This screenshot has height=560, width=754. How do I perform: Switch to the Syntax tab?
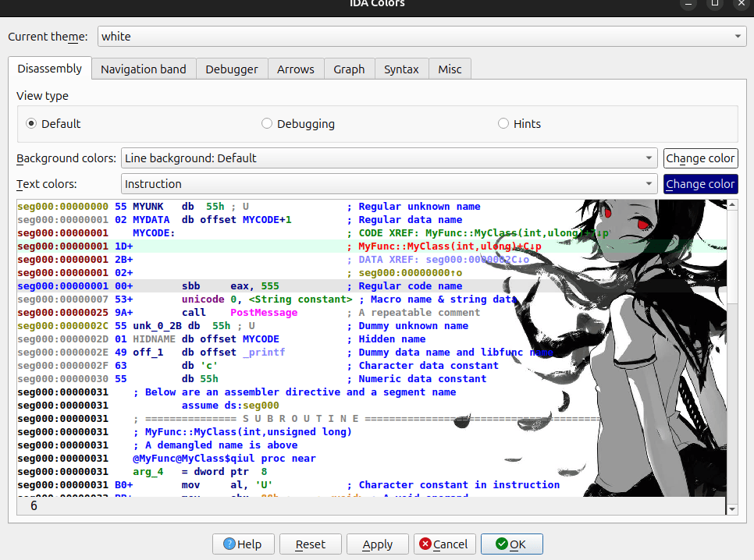click(401, 69)
